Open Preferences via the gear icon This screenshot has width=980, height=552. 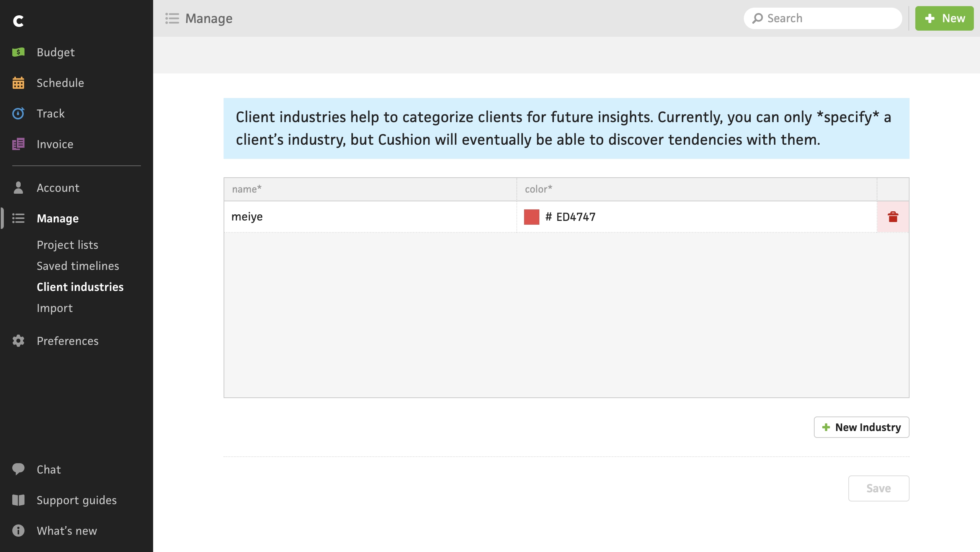(x=18, y=341)
